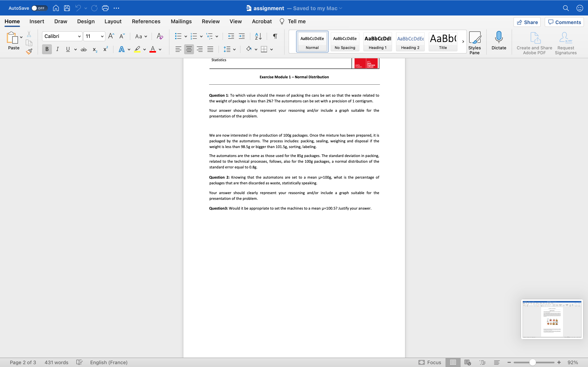Open the Review ribbon tab
Screen dimensions: 588x367
point(210,21)
